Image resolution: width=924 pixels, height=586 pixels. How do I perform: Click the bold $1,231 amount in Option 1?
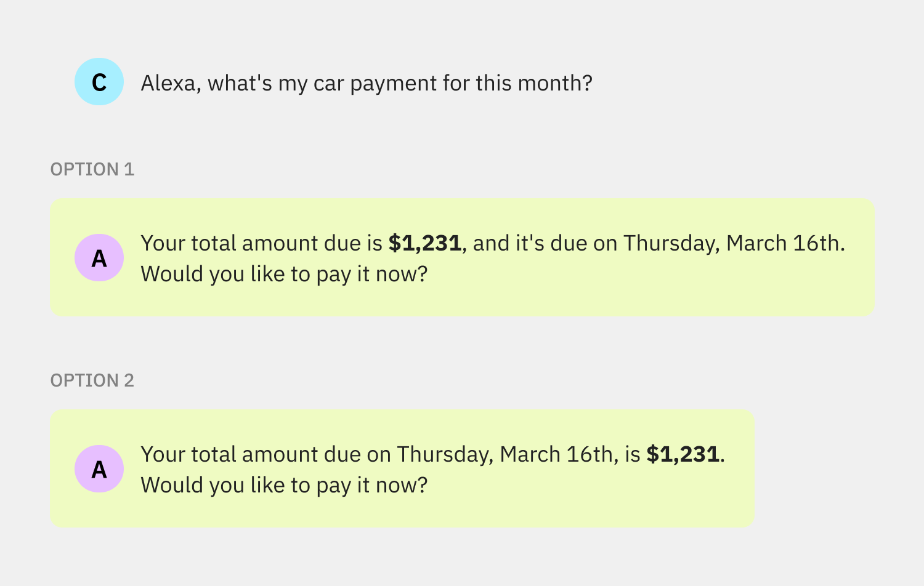[x=425, y=243]
